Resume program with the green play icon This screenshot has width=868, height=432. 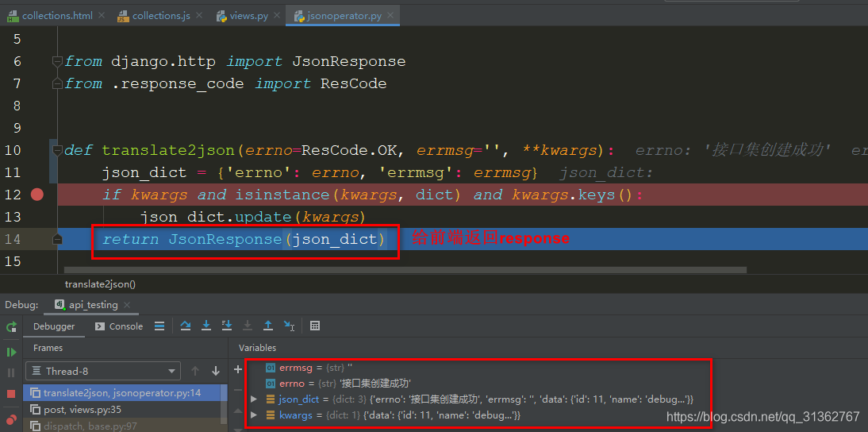11,352
